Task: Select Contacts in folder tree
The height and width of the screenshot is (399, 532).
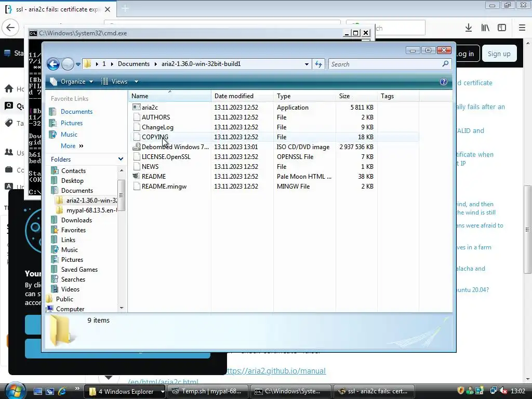Action: pyautogui.click(x=73, y=170)
